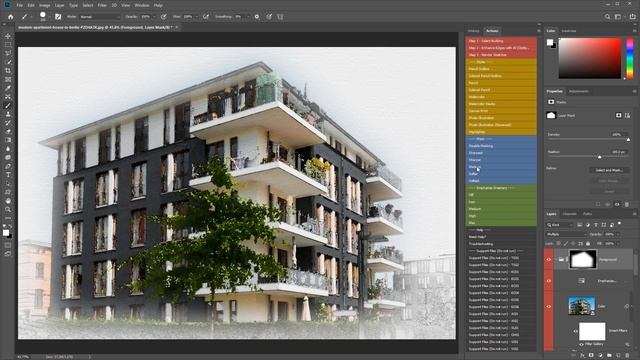Adjust the mask Feather slider handle
Screen dimensions: 640x360
[x=600, y=157]
